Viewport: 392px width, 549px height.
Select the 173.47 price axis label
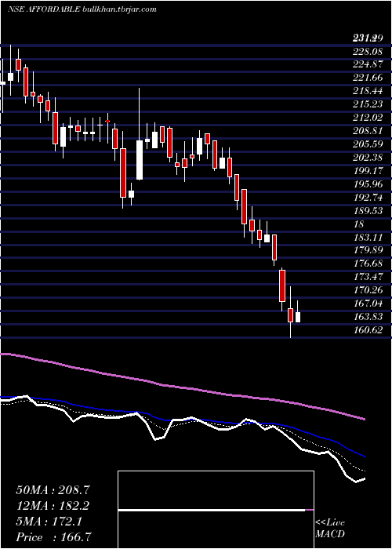[x=367, y=278]
